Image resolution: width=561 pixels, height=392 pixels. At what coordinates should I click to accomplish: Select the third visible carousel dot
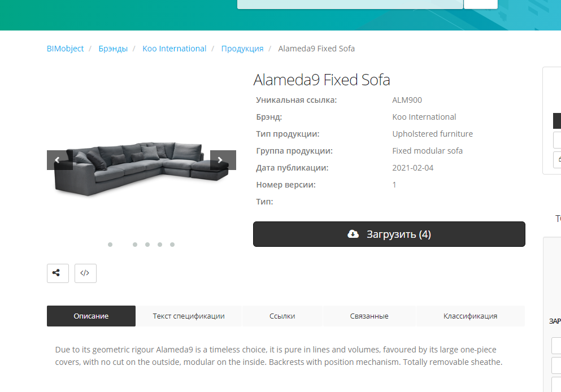pyautogui.click(x=147, y=245)
